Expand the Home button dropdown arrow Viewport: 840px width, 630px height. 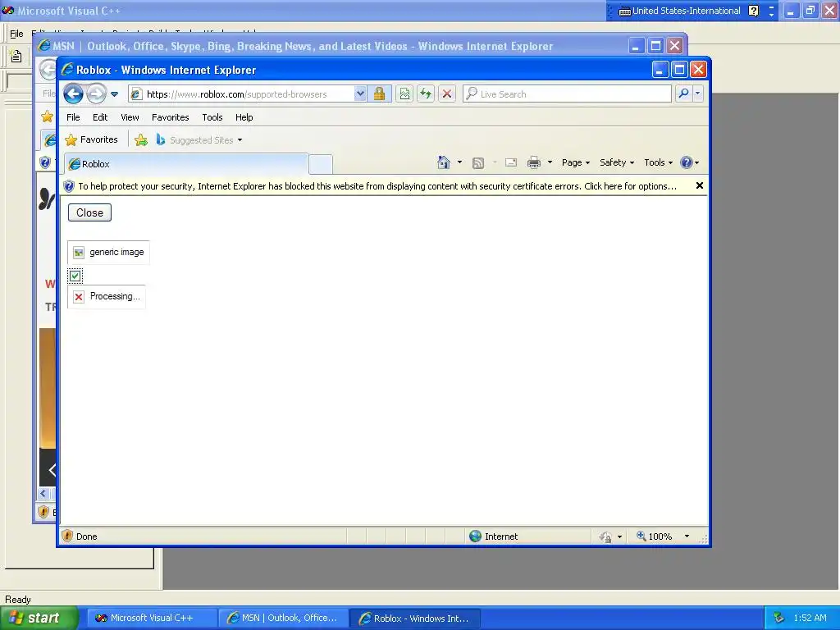point(459,162)
